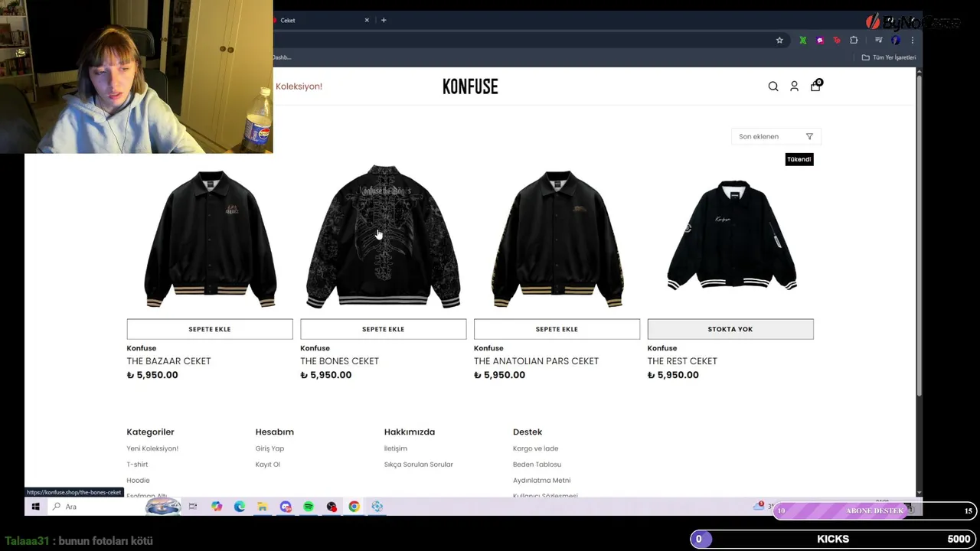Switch to Google Chrome in the taskbar
This screenshot has height=551, width=980.
(354, 507)
